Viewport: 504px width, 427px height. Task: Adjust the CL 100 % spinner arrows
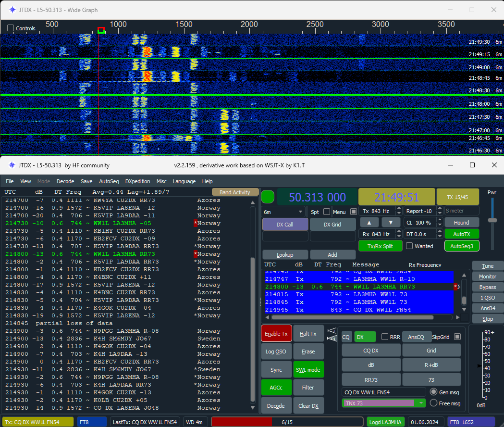point(440,222)
